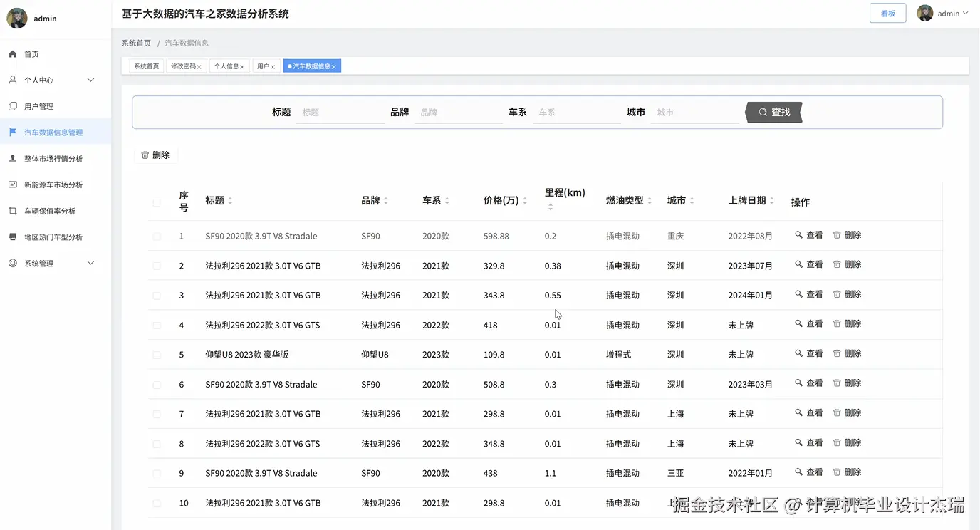Viewport: 980px width, 530px height.
Task: Switch to the 个人信息 tab
Action: (229, 66)
